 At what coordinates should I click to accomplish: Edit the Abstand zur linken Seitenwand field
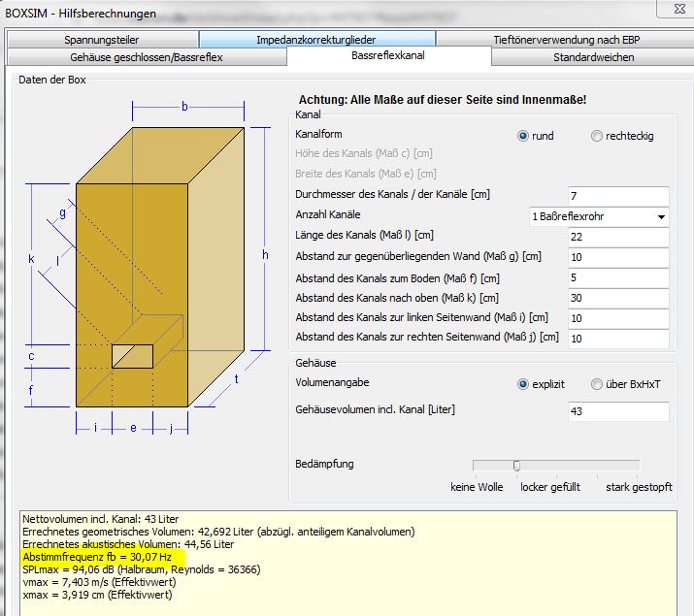point(617,318)
